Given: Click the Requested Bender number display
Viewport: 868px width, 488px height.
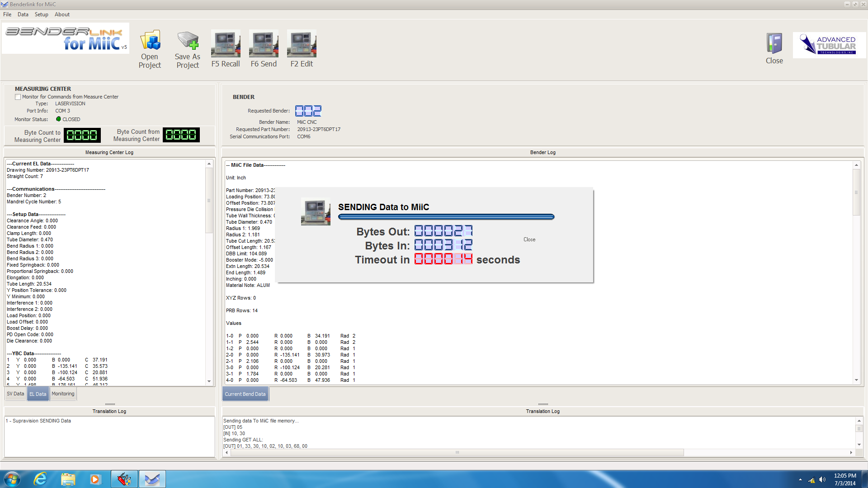Looking at the screenshot, I should coord(308,111).
